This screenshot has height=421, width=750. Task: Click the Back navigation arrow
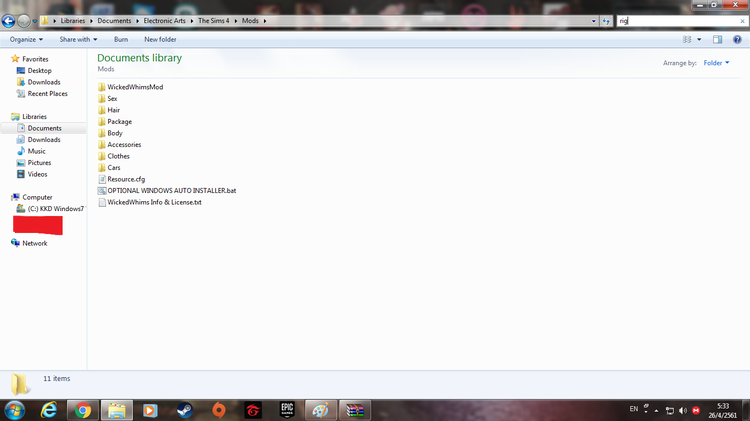8,21
